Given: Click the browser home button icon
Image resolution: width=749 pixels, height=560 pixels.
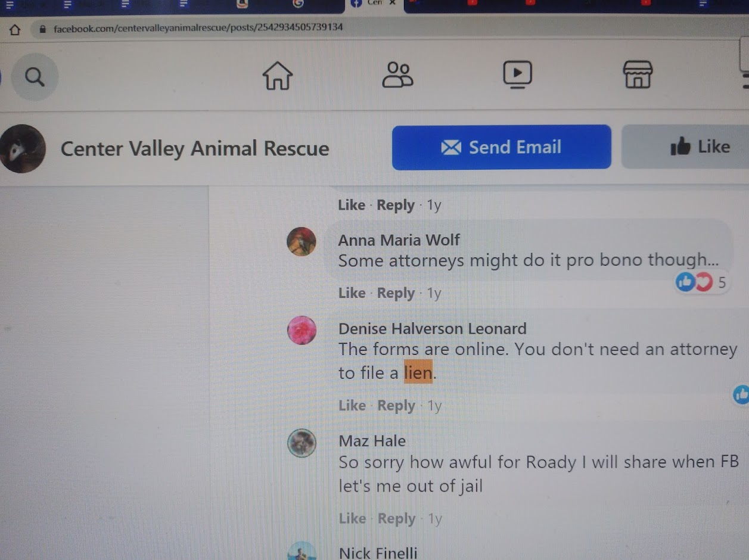Looking at the screenshot, I should 15,29.
